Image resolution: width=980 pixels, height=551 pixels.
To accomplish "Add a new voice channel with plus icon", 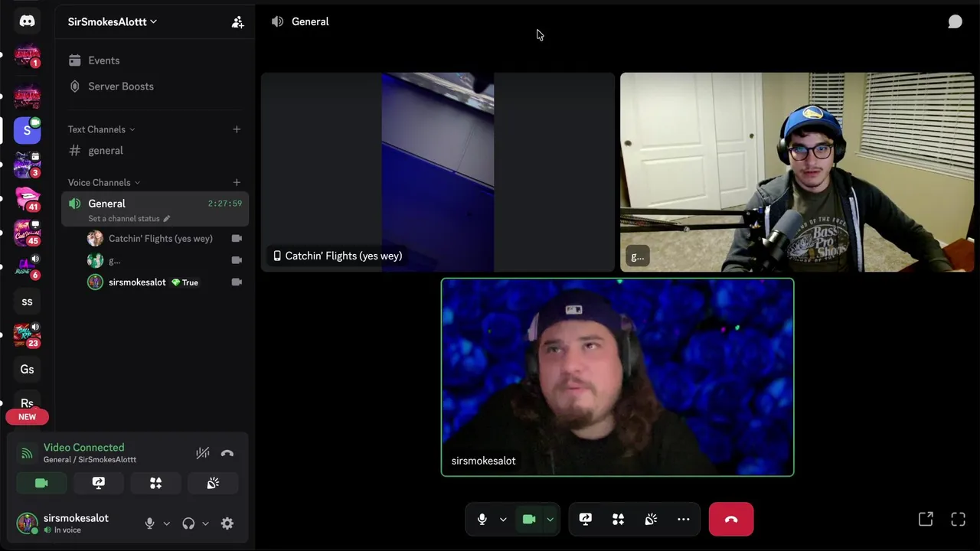I will [x=237, y=182].
